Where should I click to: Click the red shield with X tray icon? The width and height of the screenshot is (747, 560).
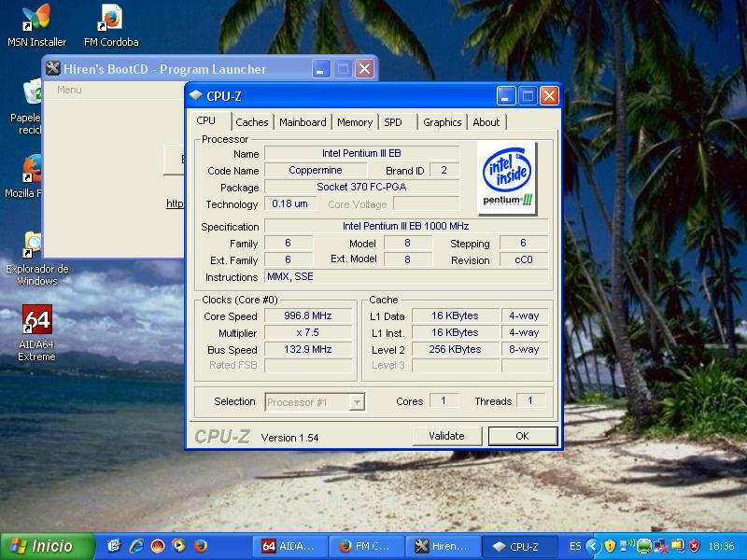(x=695, y=546)
